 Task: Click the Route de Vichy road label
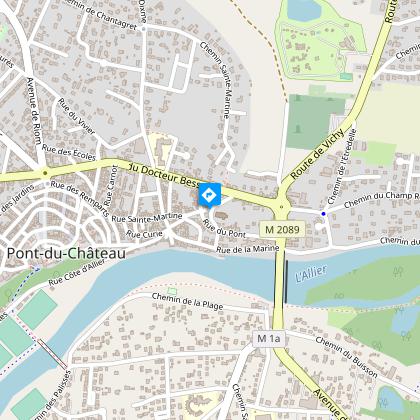click(317, 154)
